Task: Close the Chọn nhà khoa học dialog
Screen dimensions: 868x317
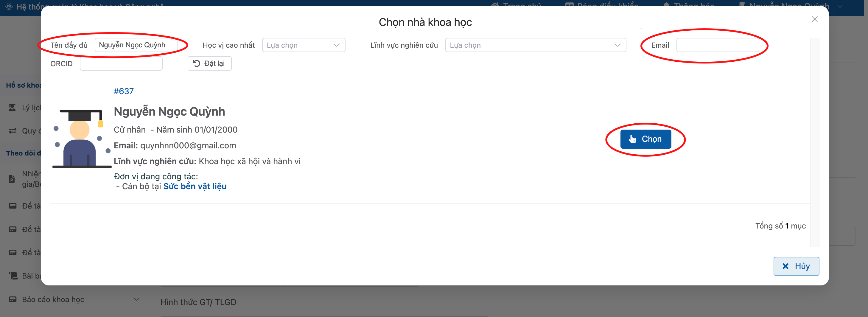Action: tap(814, 19)
